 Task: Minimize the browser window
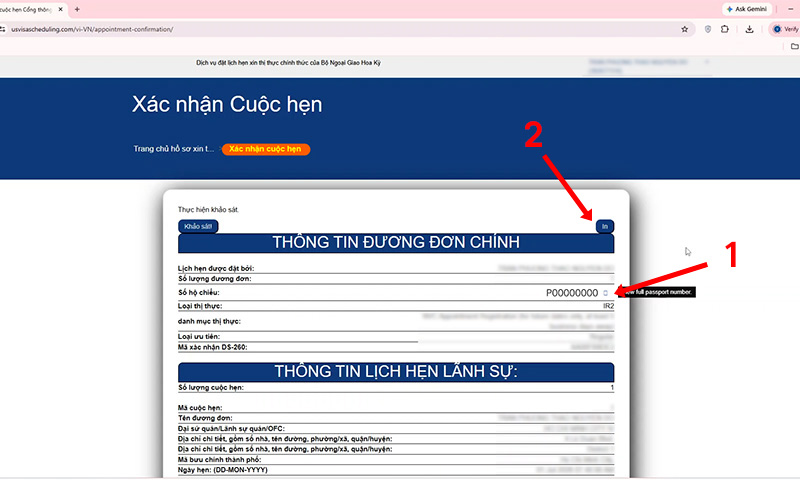click(x=790, y=9)
